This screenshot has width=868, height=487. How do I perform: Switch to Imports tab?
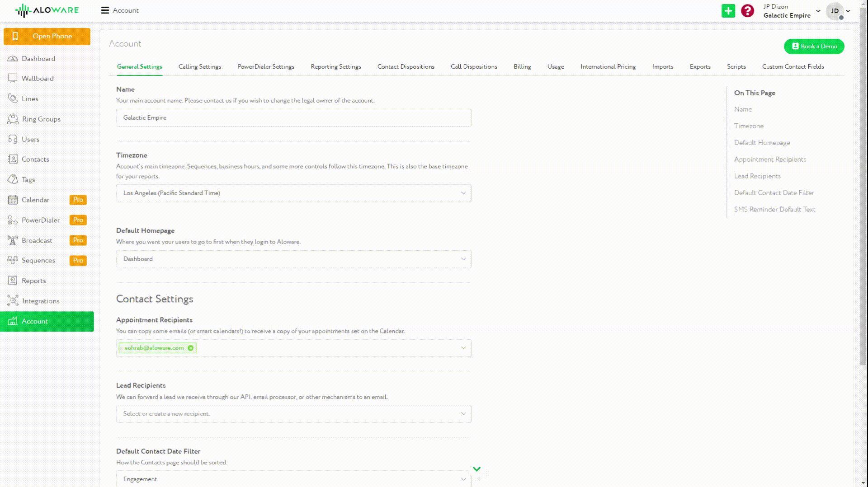pyautogui.click(x=663, y=67)
